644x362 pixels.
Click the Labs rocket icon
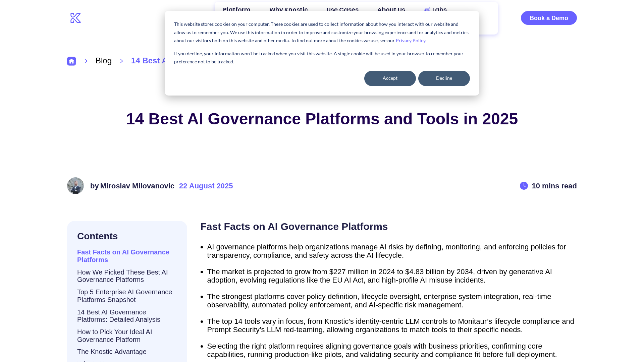pyautogui.click(x=427, y=9)
